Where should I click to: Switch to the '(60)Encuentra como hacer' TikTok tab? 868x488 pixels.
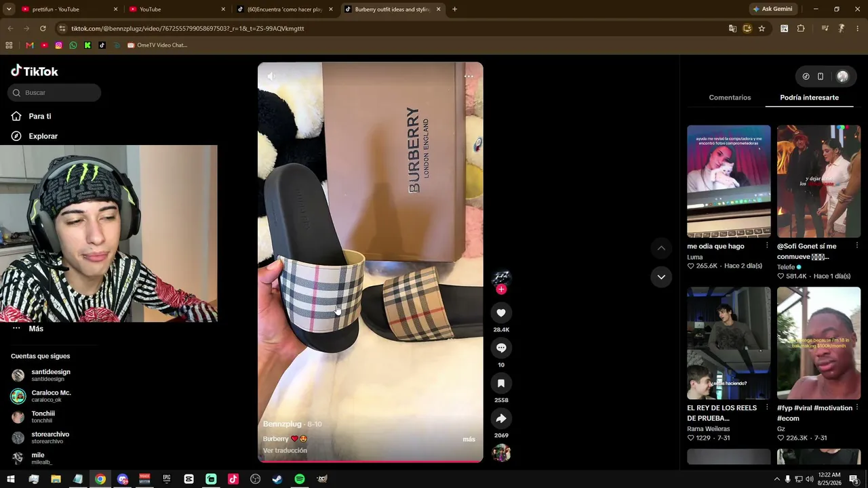tap(285, 9)
